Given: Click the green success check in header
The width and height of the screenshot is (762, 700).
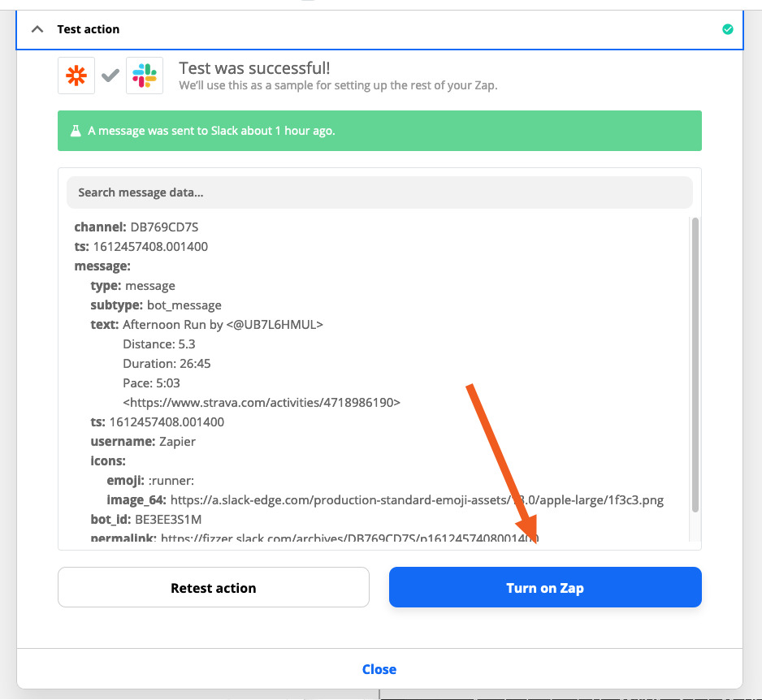Looking at the screenshot, I should click(x=728, y=29).
